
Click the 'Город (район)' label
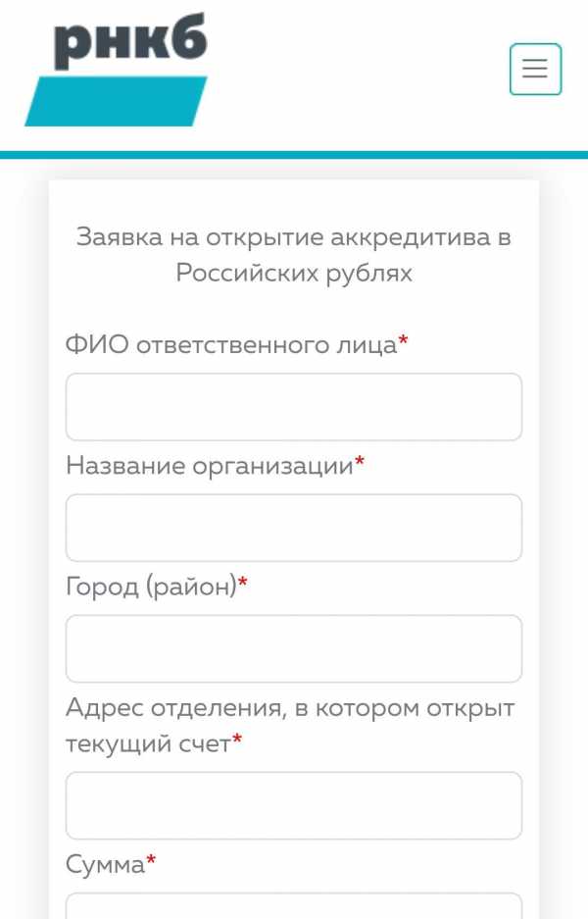pos(151,587)
